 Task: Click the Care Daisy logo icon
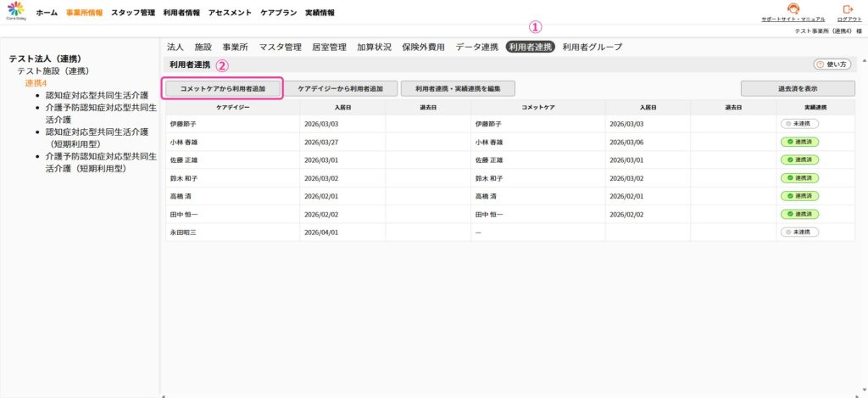click(15, 10)
